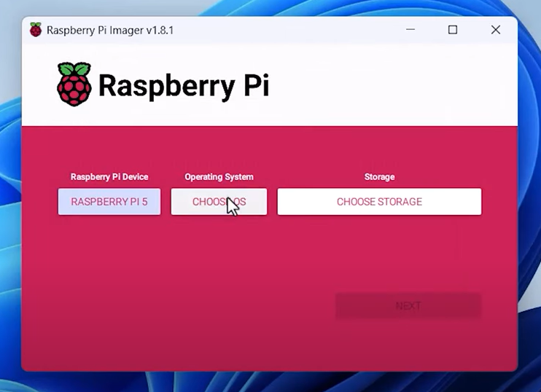Click the "Raspberry Pi Imager v1.8.1" title text
Image resolution: width=541 pixels, height=392 pixels.
[110, 31]
